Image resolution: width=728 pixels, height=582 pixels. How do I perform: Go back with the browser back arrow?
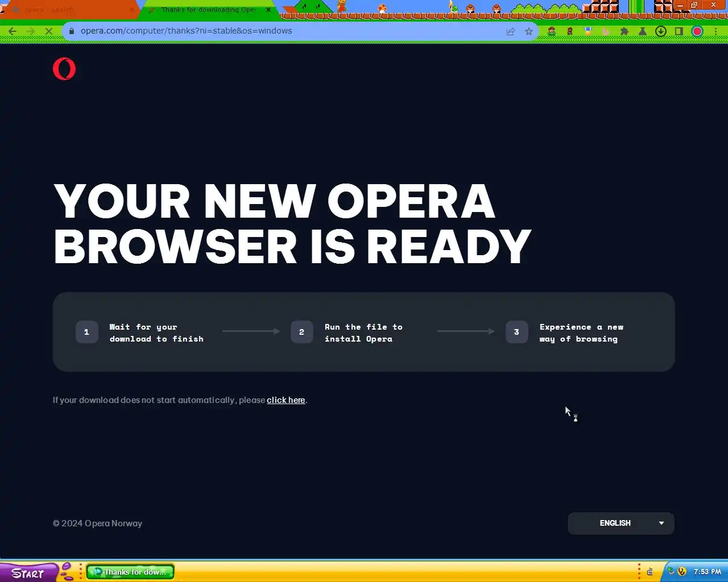pos(13,31)
